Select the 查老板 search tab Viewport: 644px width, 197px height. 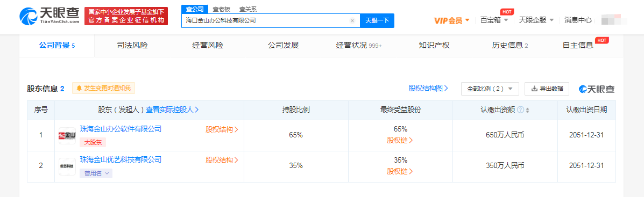(221, 10)
